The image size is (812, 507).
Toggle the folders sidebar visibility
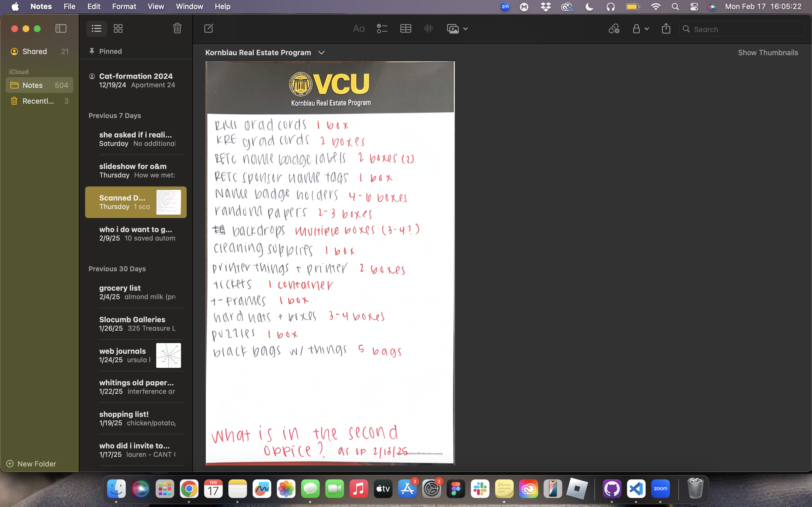(x=61, y=28)
